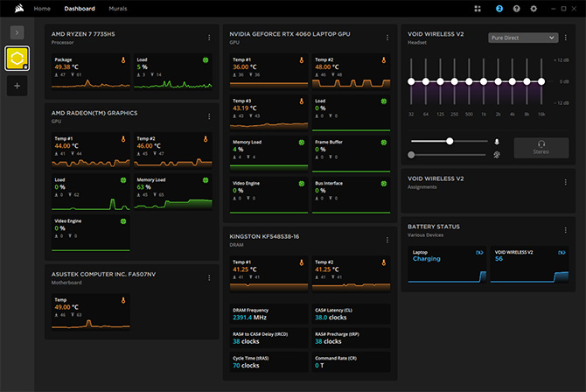This screenshot has width=586, height=392.
Task: Click NVIDIA Bus Interface green icon
Action: point(384,183)
